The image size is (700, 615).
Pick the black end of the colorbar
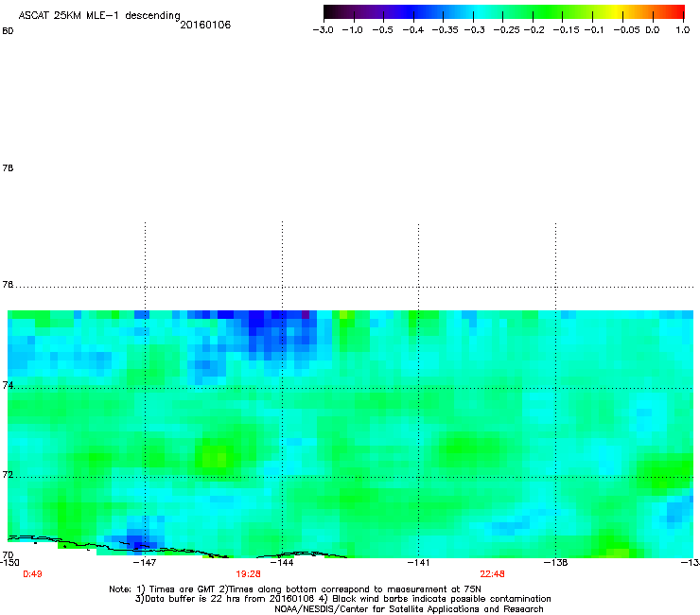pos(329,11)
